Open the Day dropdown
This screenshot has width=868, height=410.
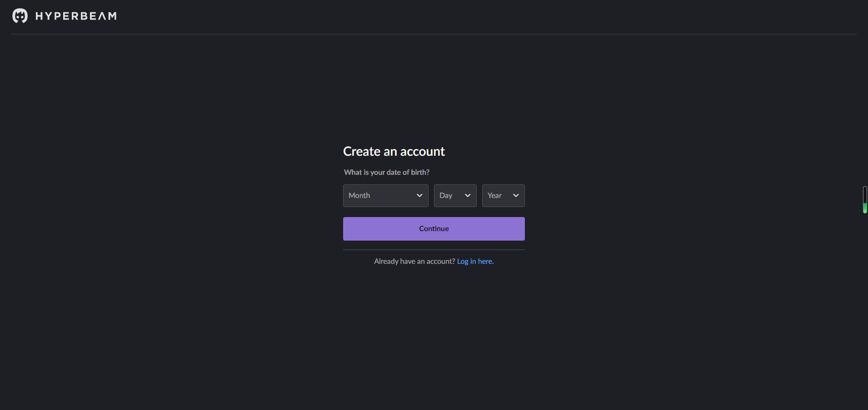click(455, 196)
